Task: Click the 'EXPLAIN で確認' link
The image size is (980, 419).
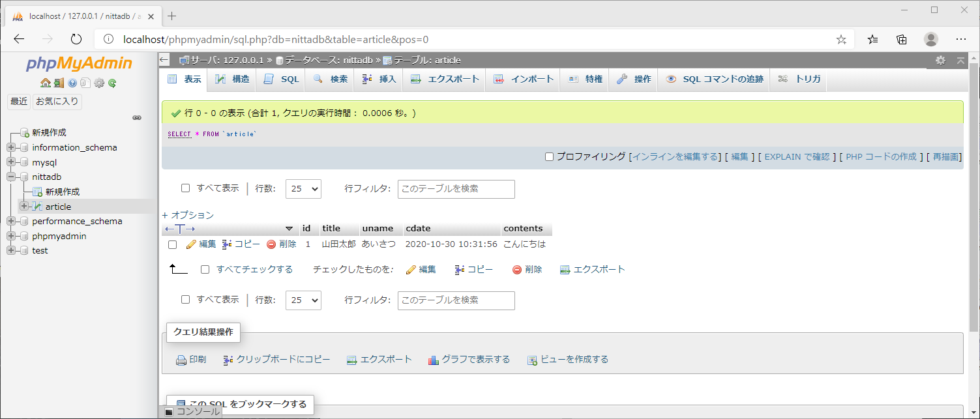Action: 797,157
